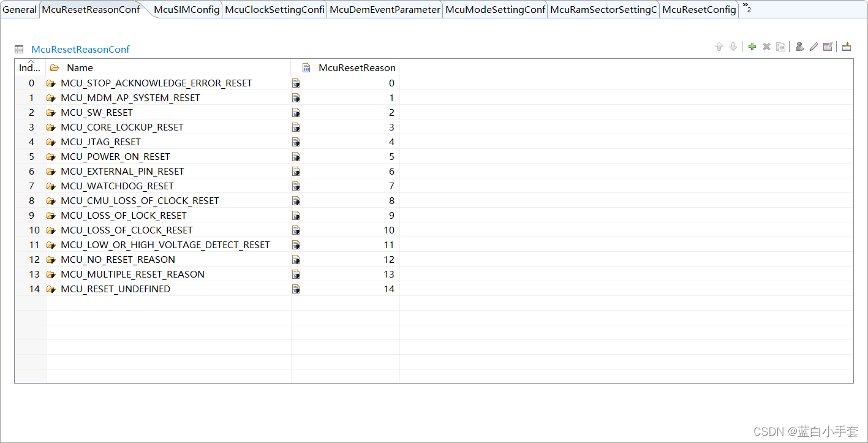868x443 pixels.
Task: Switch to the General tab
Action: 20,9
